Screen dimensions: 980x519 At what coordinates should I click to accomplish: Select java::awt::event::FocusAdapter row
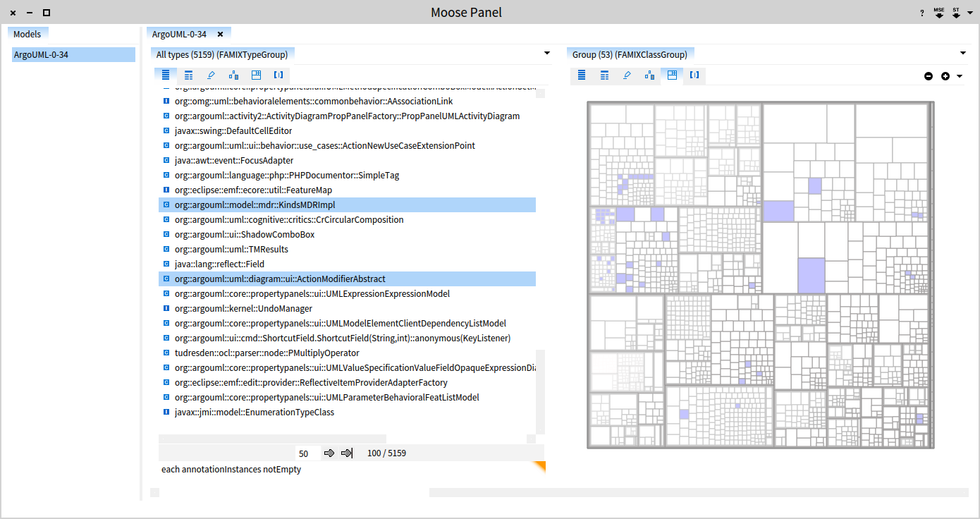pos(347,160)
